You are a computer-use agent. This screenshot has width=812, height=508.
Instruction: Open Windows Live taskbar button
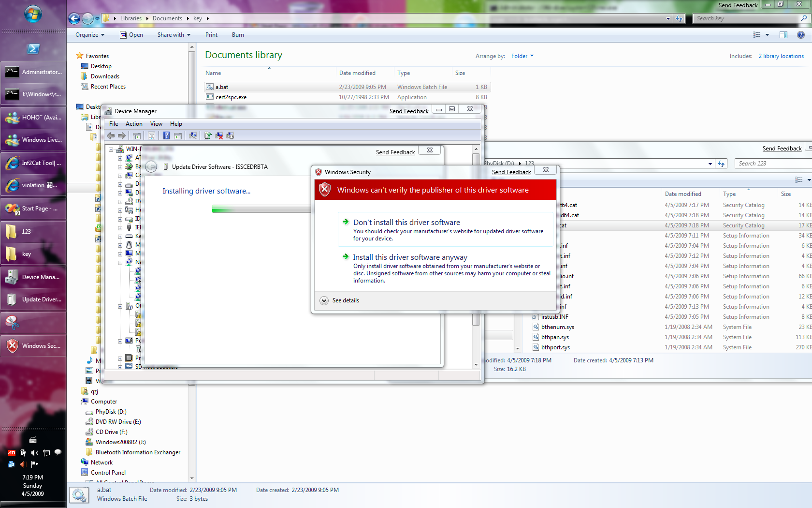33,140
